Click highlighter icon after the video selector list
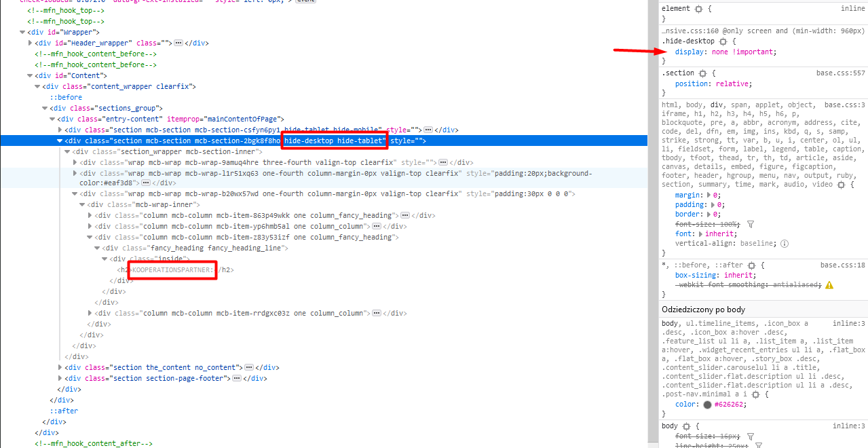Image resolution: width=868 pixels, height=448 pixels. click(x=841, y=185)
